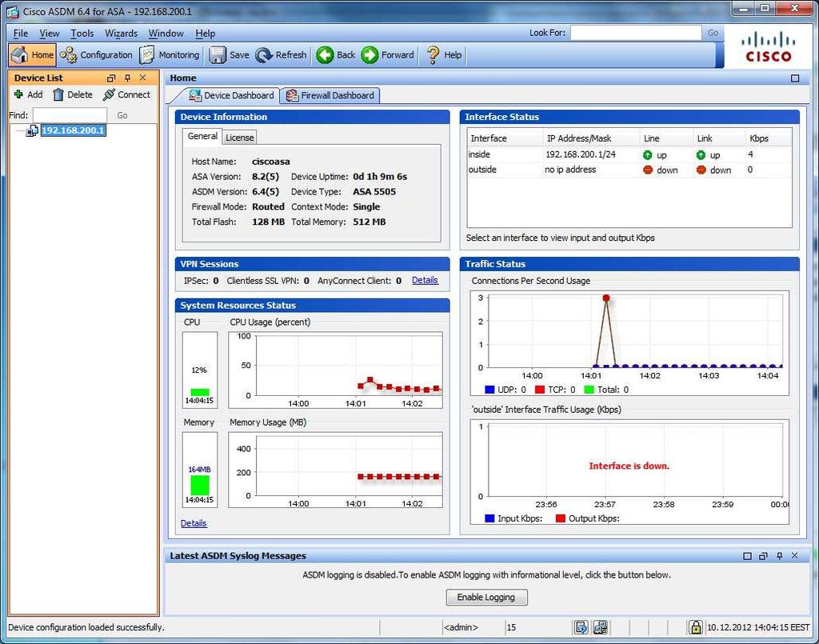Click Go next to Look For

click(713, 33)
